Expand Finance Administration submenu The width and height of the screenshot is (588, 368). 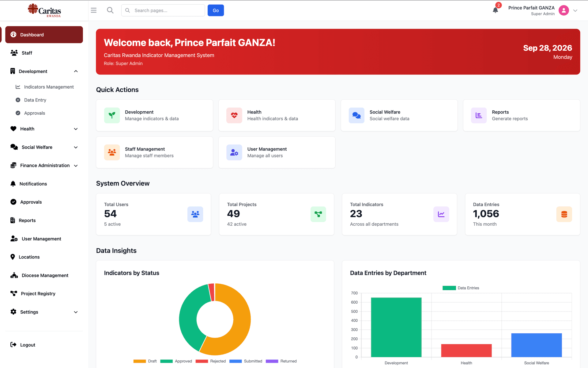point(44,165)
